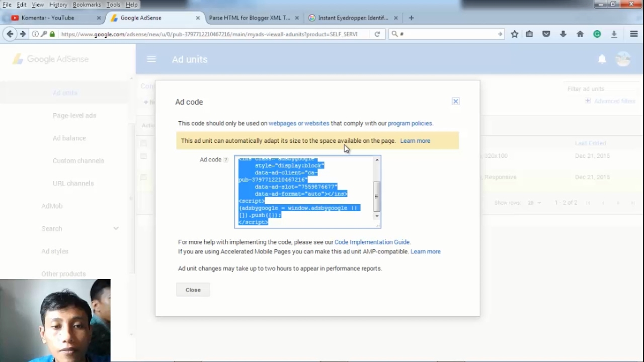Viewport: 644px width, 362px height.
Task: Select Page-level ads in sidebar
Action: (74, 116)
